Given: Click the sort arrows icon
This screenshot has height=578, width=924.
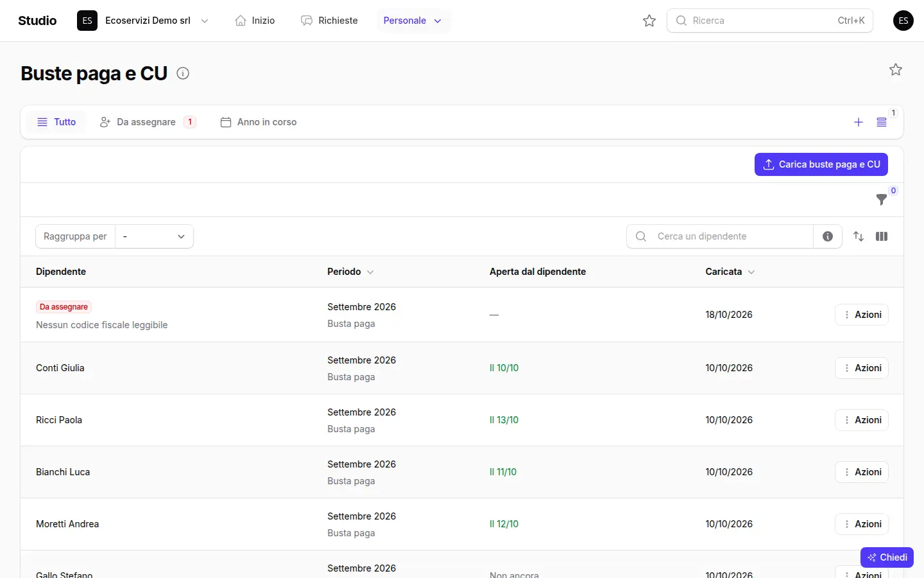Looking at the screenshot, I should 859,236.
